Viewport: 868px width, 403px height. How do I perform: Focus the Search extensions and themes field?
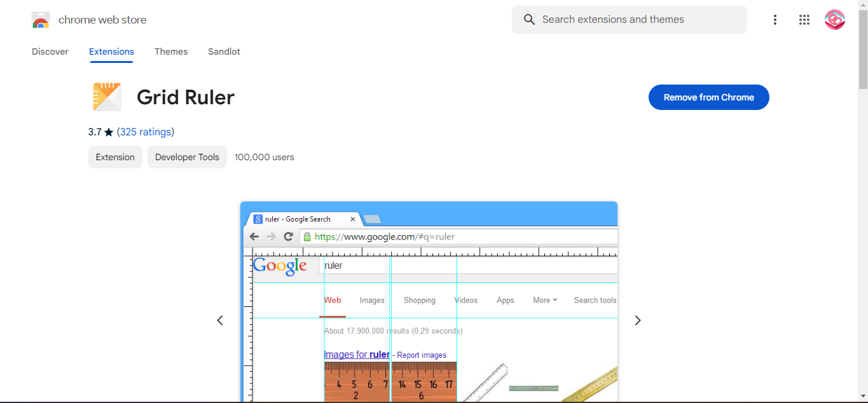(x=630, y=20)
